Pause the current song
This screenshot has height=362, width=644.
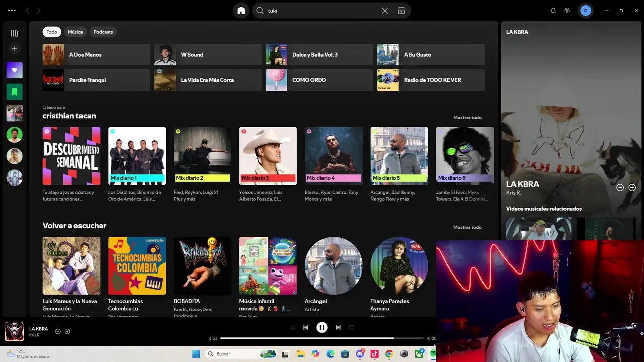(x=322, y=327)
